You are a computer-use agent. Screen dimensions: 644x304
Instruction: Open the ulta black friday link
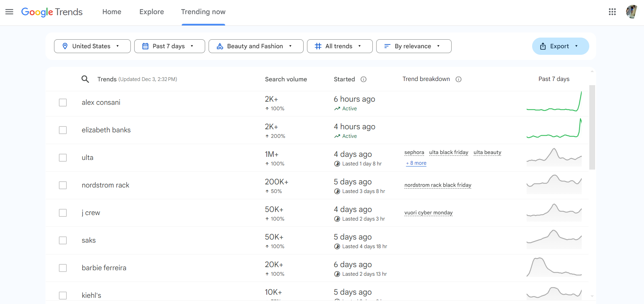448,152
